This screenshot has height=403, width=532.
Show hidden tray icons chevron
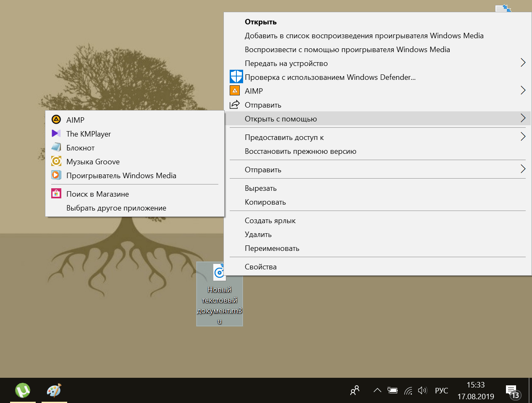pyautogui.click(x=377, y=390)
